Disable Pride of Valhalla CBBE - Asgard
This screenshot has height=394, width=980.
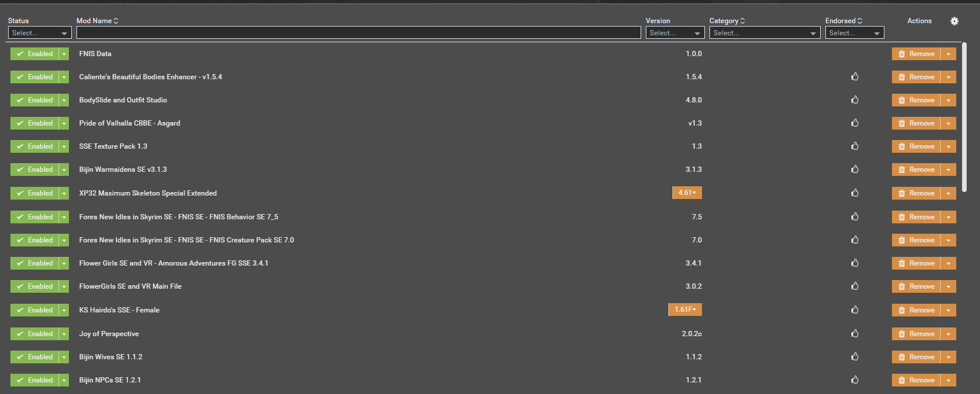tap(35, 123)
